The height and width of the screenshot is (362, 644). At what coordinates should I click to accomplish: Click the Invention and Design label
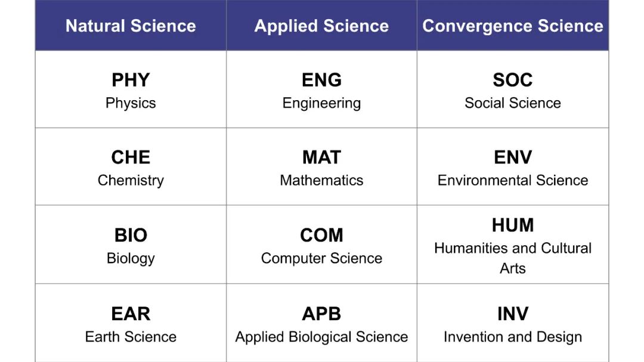[513, 337]
